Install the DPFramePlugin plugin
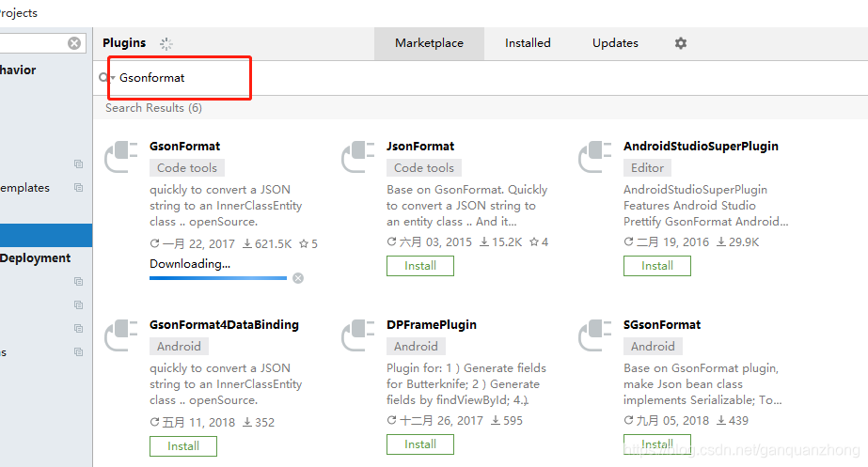Image resolution: width=868 pixels, height=467 pixels. tap(420, 444)
